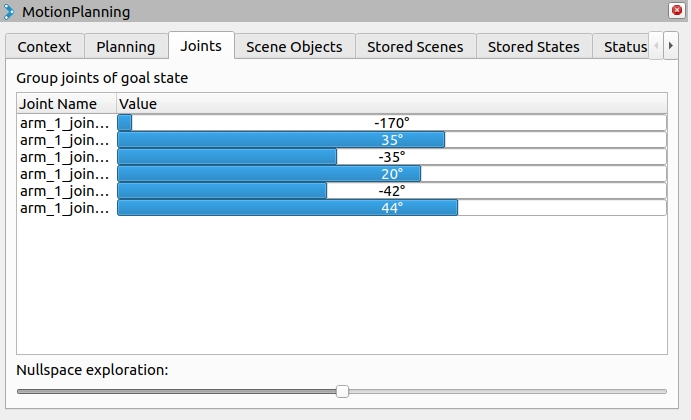Close the MotionPlanning panel
Screen dimensions: 691x420
click(x=676, y=10)
